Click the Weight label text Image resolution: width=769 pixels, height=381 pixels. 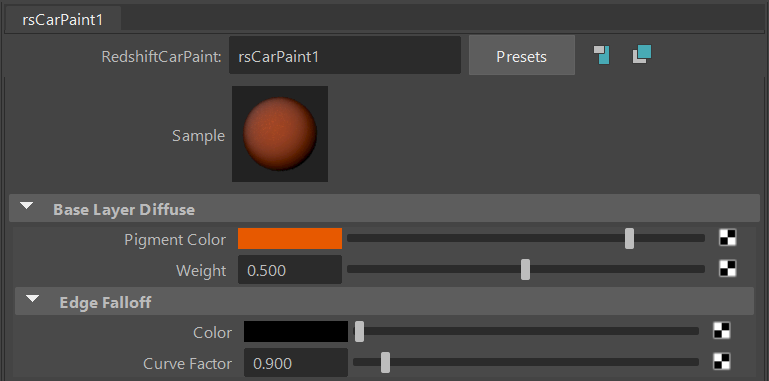coord(201,271)
